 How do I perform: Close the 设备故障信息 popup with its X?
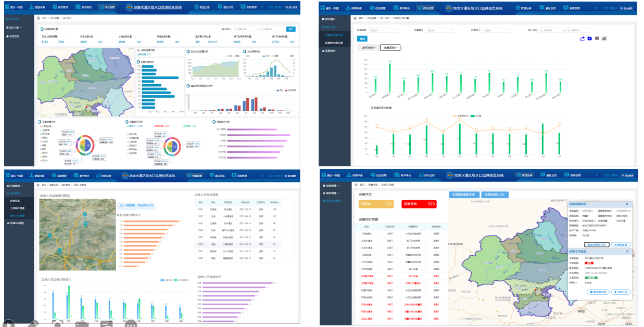coord(627,204)
